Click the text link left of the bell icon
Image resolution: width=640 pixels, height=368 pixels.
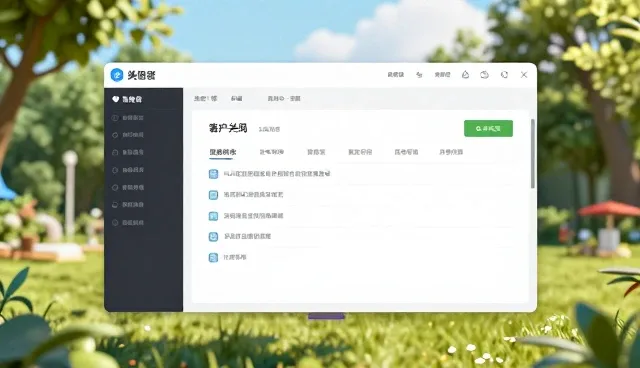[442, 75]
